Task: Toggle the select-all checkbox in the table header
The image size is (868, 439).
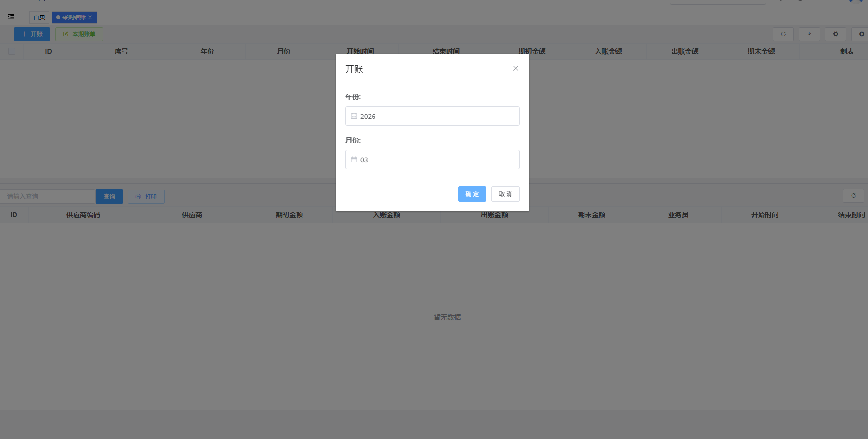Action: [12, 51]
